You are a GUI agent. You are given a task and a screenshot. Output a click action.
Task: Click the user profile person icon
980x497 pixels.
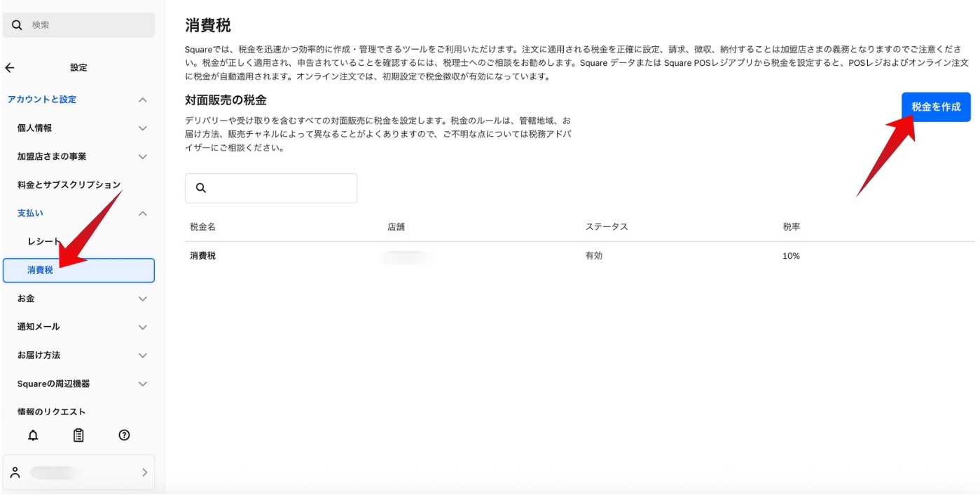[x=15, y=472]
